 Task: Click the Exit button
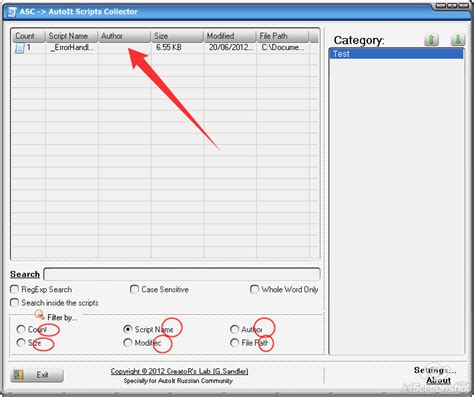click(x=37, y=375)
